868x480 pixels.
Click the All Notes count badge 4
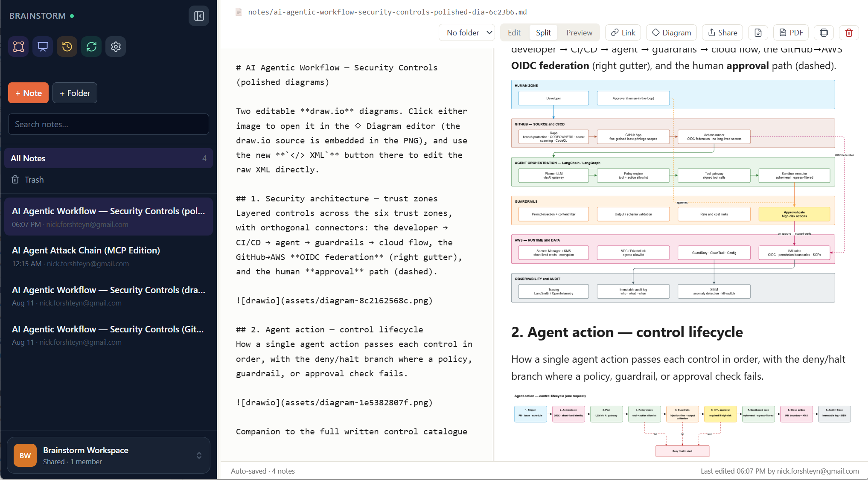coord(204,158)
